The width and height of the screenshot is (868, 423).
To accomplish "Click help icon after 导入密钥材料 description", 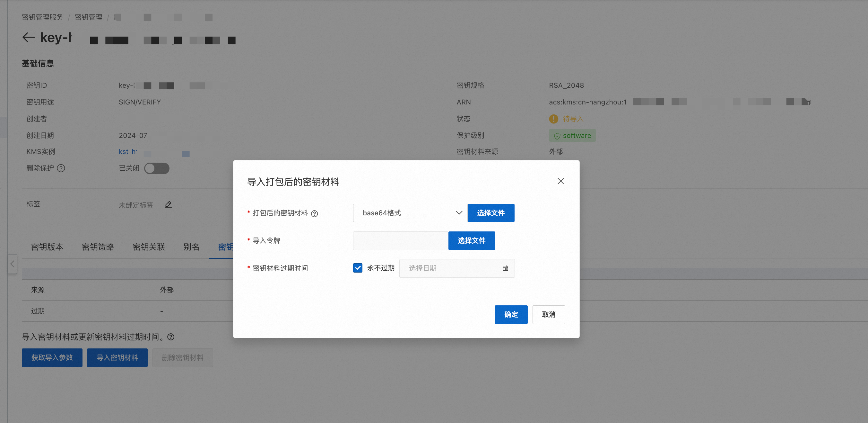I will (x=171, y=337).
